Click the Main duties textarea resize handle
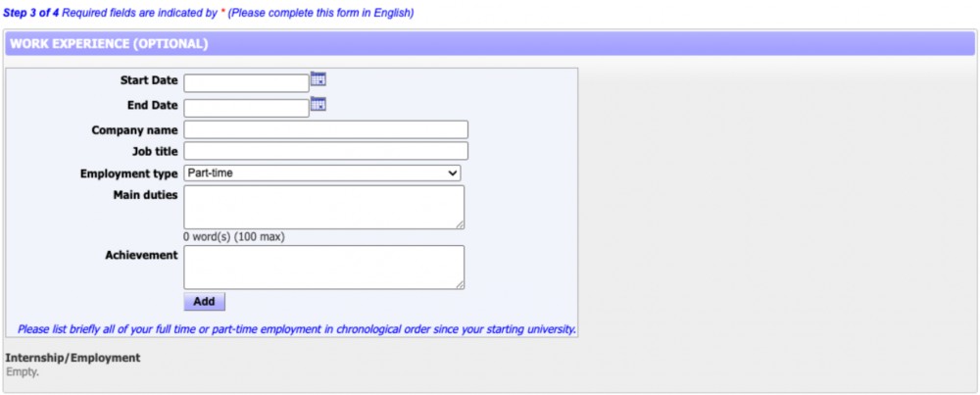This screenshot has height=395, width=980. tap(459, 224)
